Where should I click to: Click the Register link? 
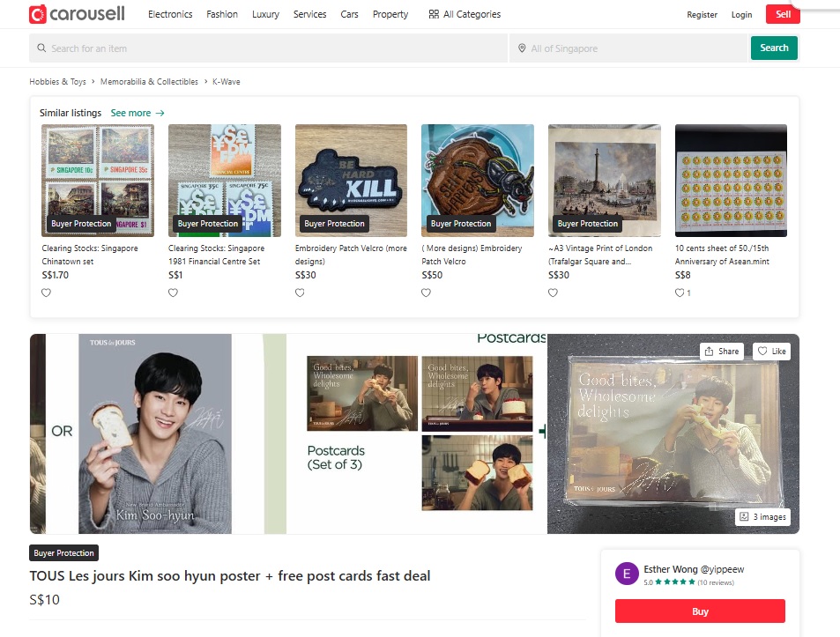pyautogui.click(x=702, y=14)
